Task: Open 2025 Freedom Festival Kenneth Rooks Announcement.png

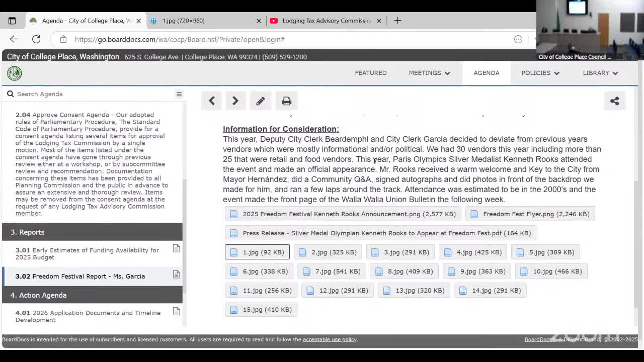Action: click(x=343, y=214)
